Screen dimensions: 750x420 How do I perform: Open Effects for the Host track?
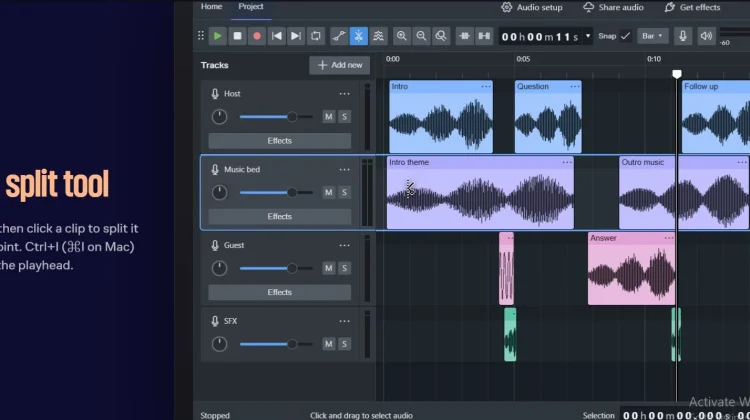[280, 141]
